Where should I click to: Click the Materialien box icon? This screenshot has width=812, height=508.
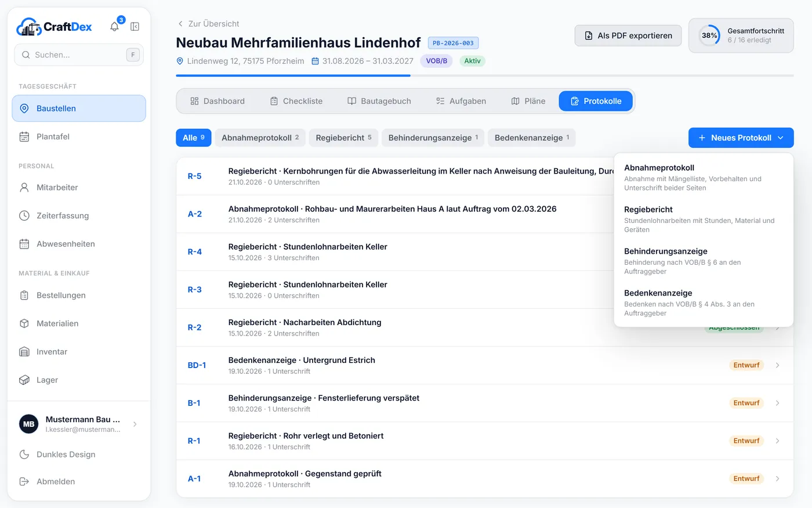point(24,323)
